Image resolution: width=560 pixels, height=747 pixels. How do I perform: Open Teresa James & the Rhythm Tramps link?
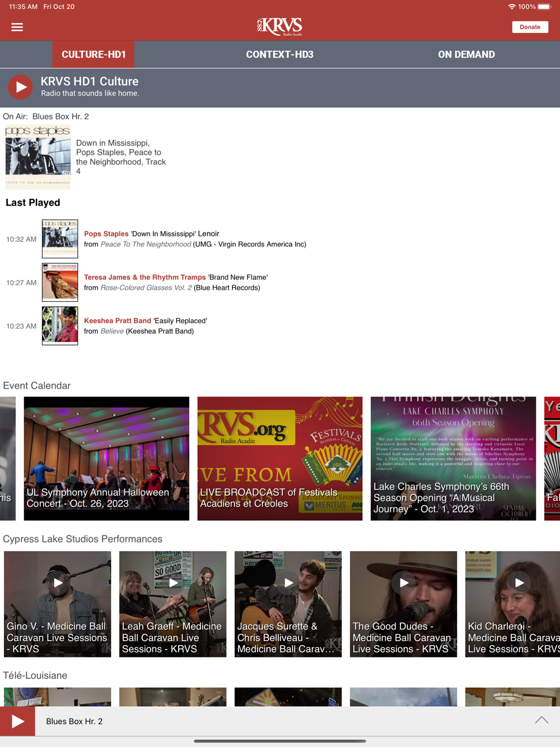(145, 277)
